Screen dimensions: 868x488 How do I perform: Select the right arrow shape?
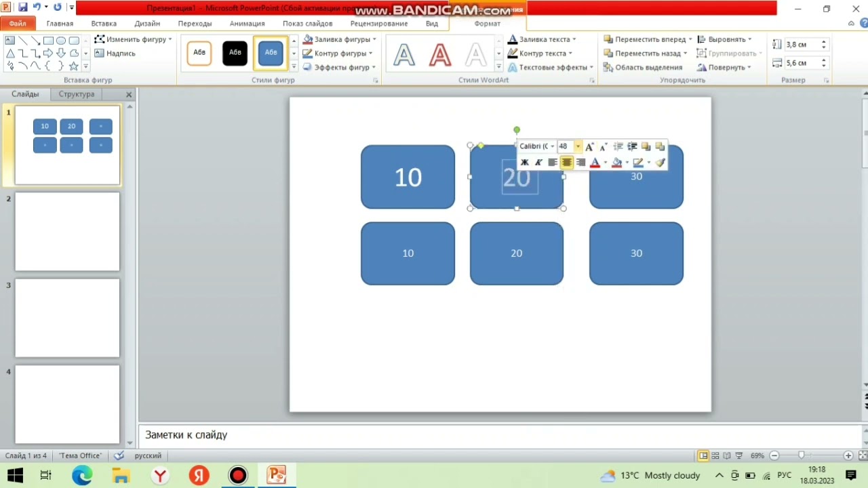click(48, 54)
